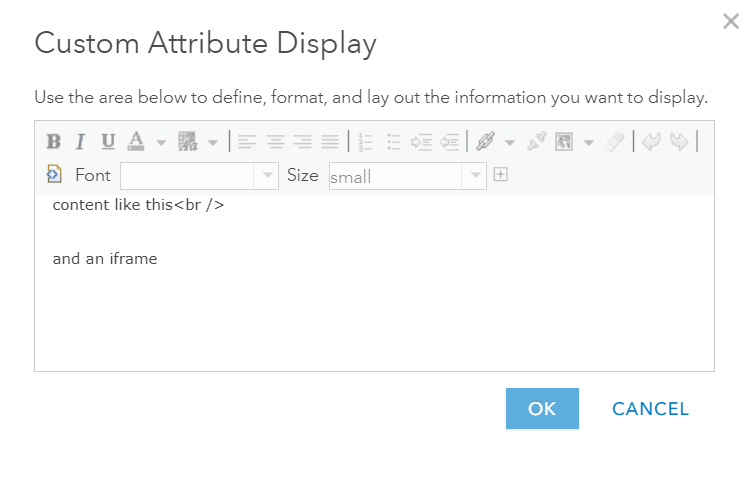Apply the foreground text color
Screen dimensions: 753x478
(x=136, y=142)
